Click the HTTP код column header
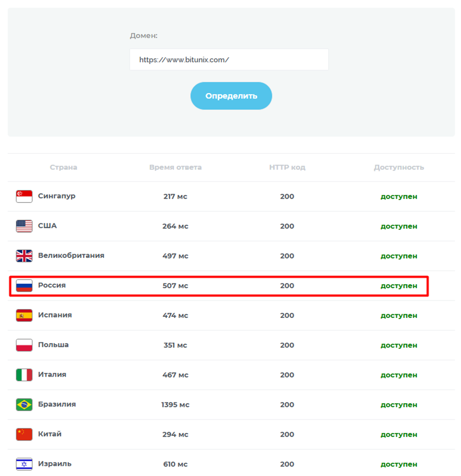The height and width of the screenshot is (476, 461). [287, 167]
